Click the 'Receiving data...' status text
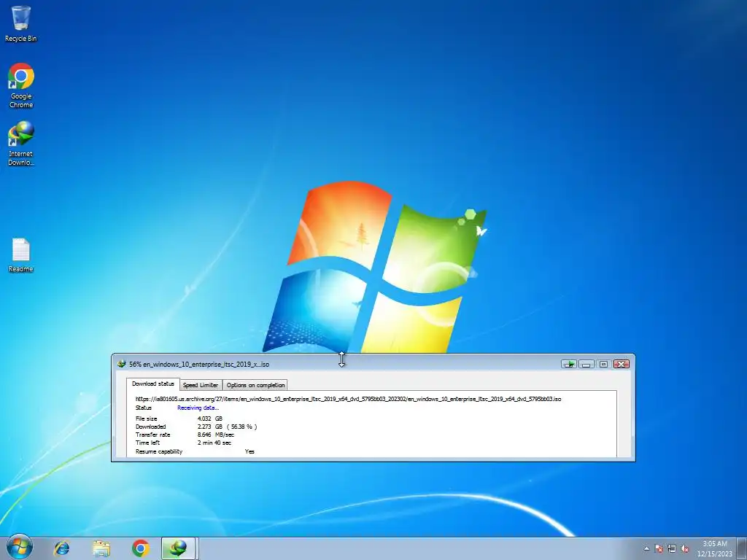Image resolution: width=747 pixels, height=560 pixels. (198, 408)
